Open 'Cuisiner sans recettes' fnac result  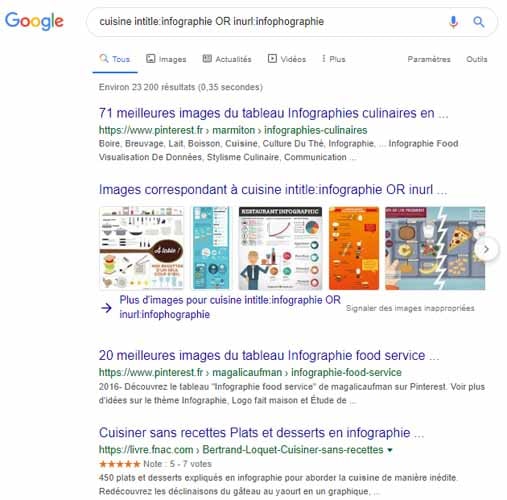(261, 433)
